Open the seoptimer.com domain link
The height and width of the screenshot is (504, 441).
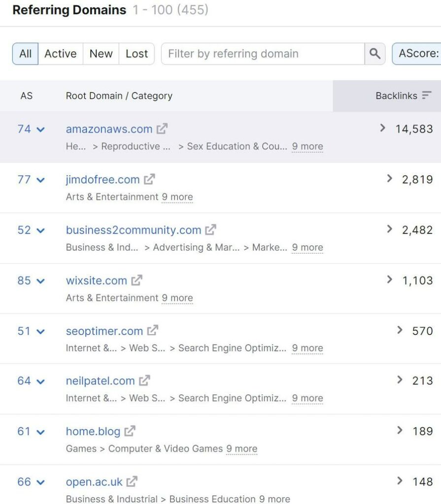pos(104,331)
